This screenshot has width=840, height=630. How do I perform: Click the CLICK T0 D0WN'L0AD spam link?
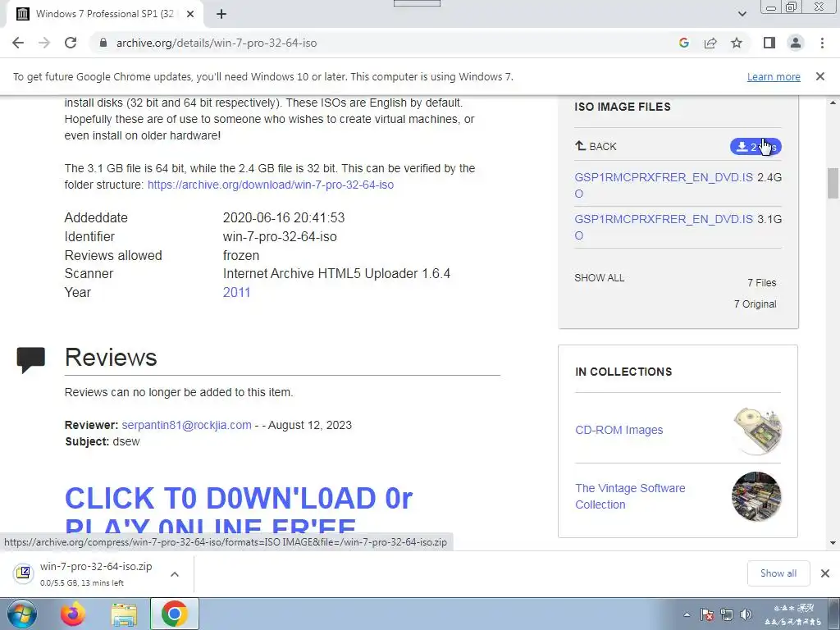pyautogui.click(x=239, y=509)
